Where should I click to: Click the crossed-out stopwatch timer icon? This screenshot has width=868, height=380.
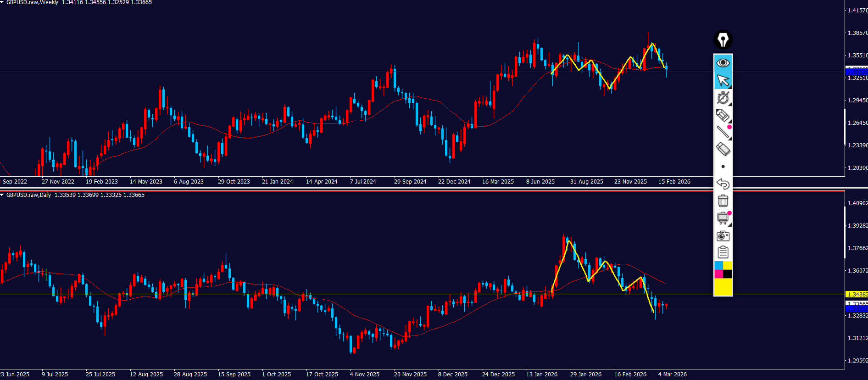pyautogui.click(x=723, y=98)
